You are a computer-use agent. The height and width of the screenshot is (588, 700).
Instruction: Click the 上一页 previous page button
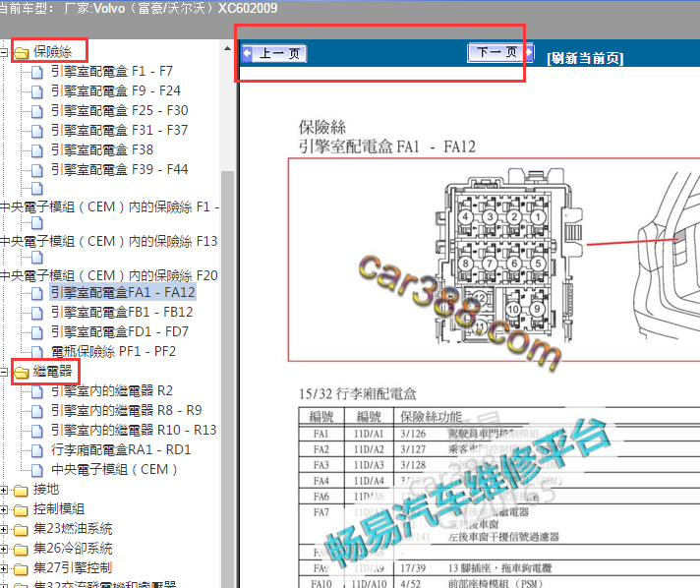tap(274, 53)
